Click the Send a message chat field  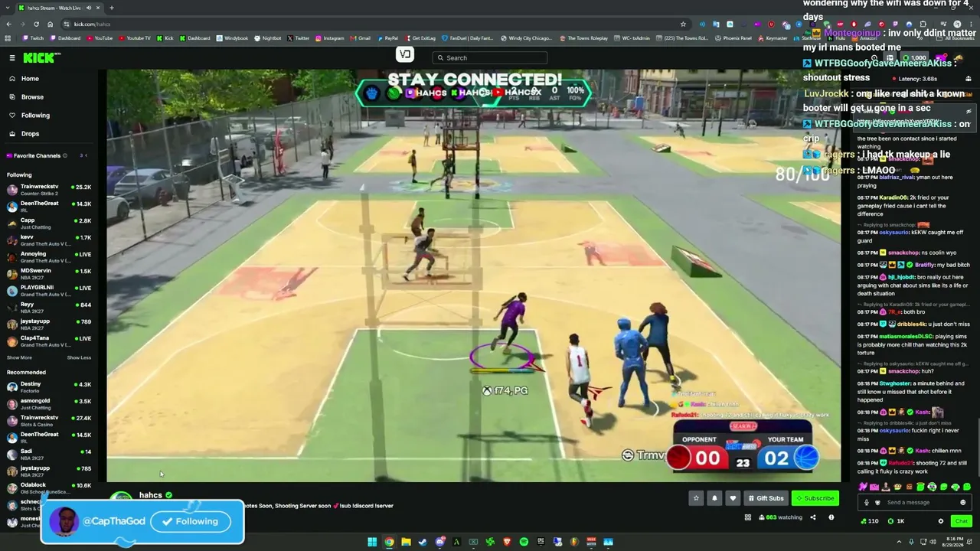916,503
